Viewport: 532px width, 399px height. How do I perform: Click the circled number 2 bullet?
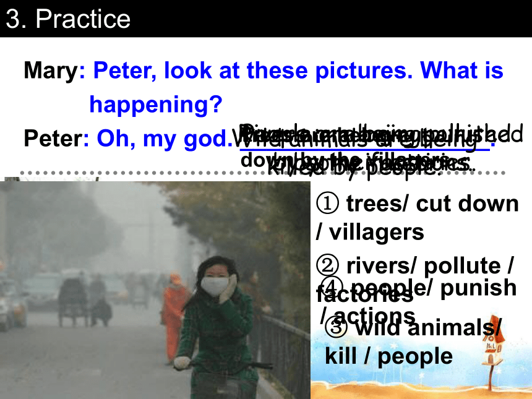(x=327, y=265)
